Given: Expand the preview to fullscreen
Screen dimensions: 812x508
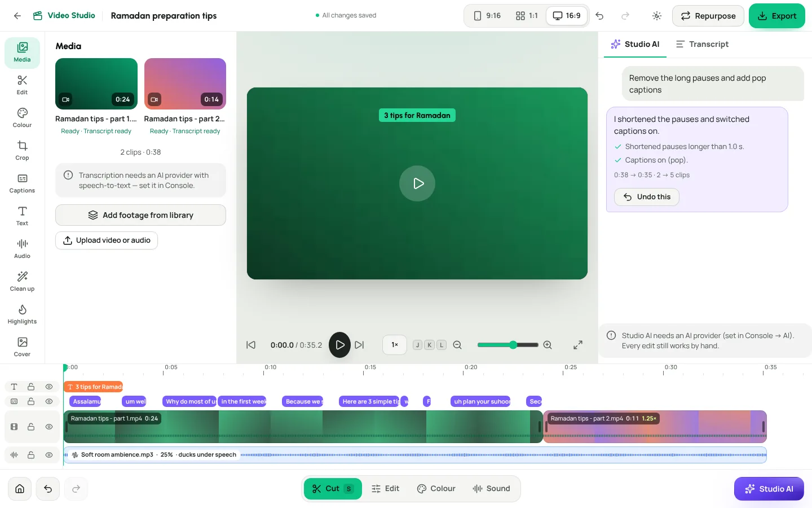Looking at the screenshot, I should pyautogui.click(x=578, y=345).
